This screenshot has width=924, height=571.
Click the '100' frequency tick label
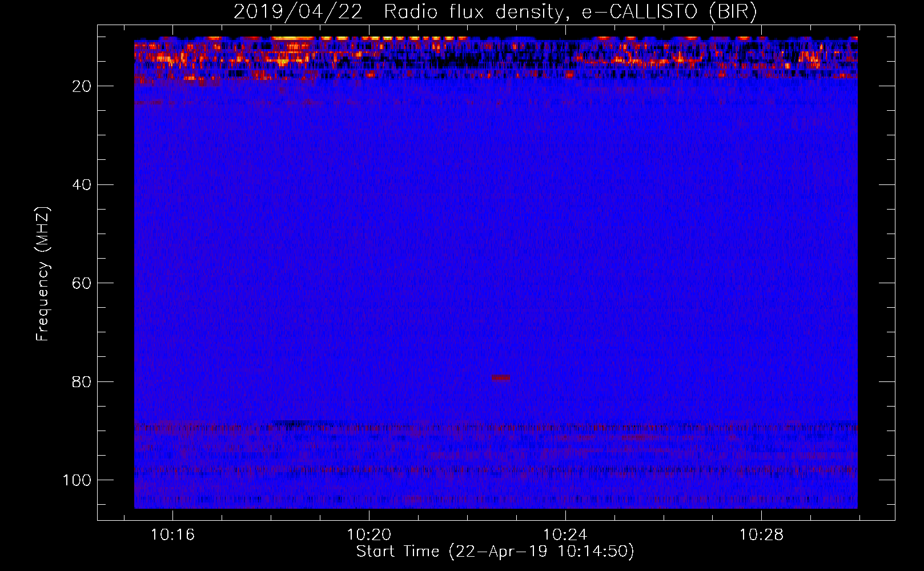77,480
